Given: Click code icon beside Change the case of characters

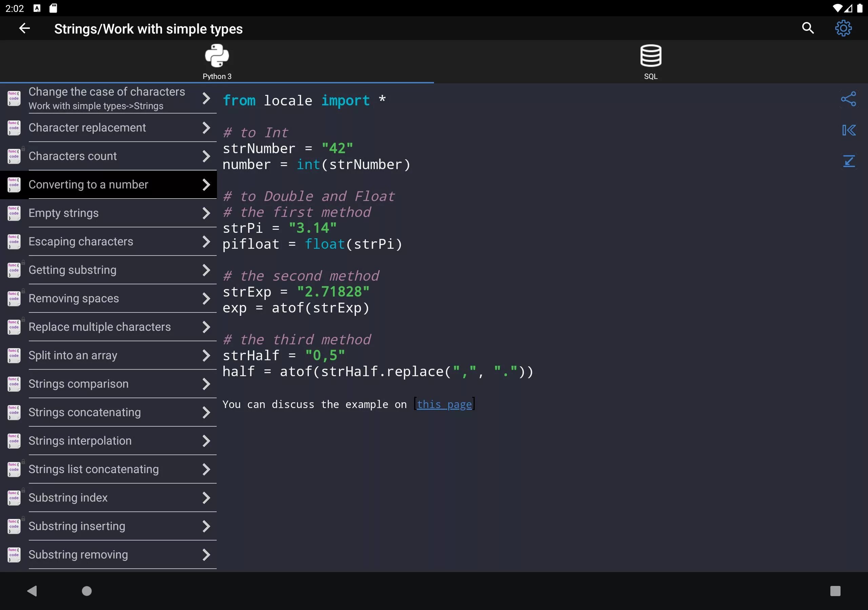Looking at the screenshot, I should tap(14, 99).
